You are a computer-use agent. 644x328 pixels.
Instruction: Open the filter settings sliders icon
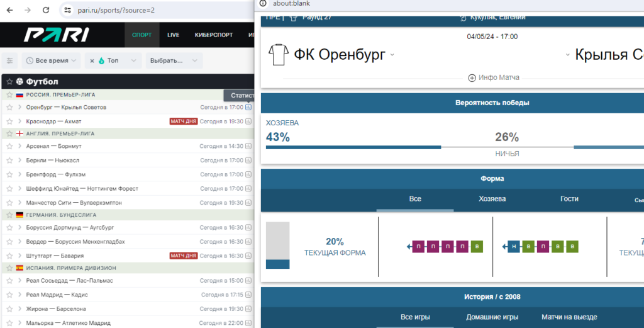click(10, 60)
